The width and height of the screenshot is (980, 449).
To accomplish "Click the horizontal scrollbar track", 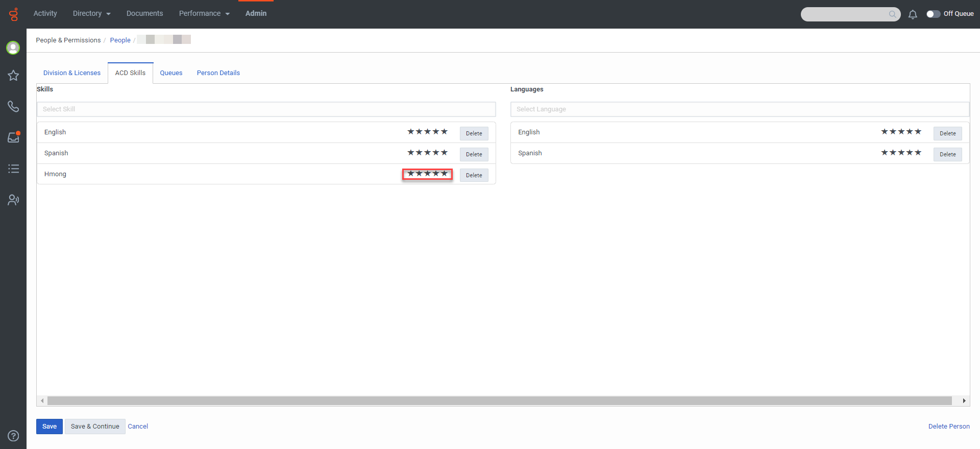I will (500, 401).
